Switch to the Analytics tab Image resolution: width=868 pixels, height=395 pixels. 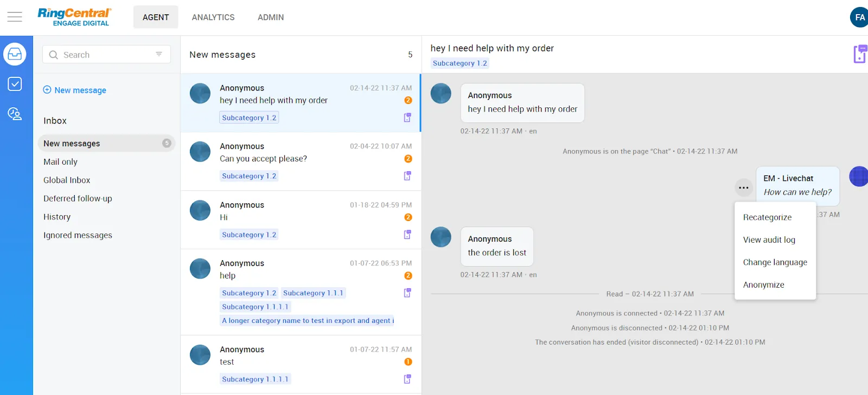[213, 17]
